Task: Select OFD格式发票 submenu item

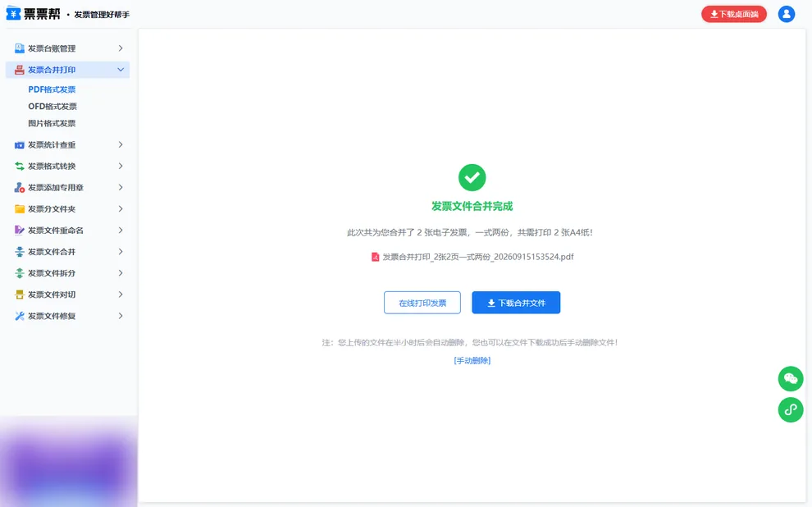Action: (x=52, y=106)
